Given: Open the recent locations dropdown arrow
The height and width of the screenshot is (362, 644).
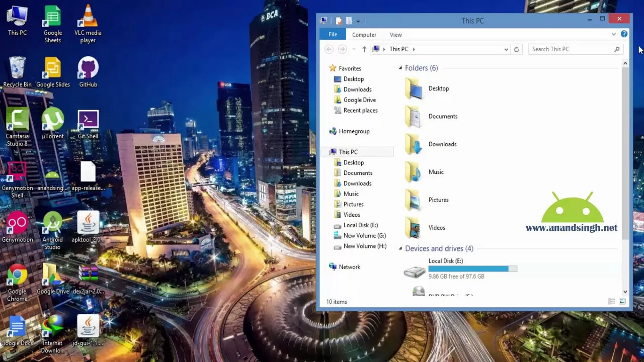Looking at the screenshot, I should pos(354,49).
